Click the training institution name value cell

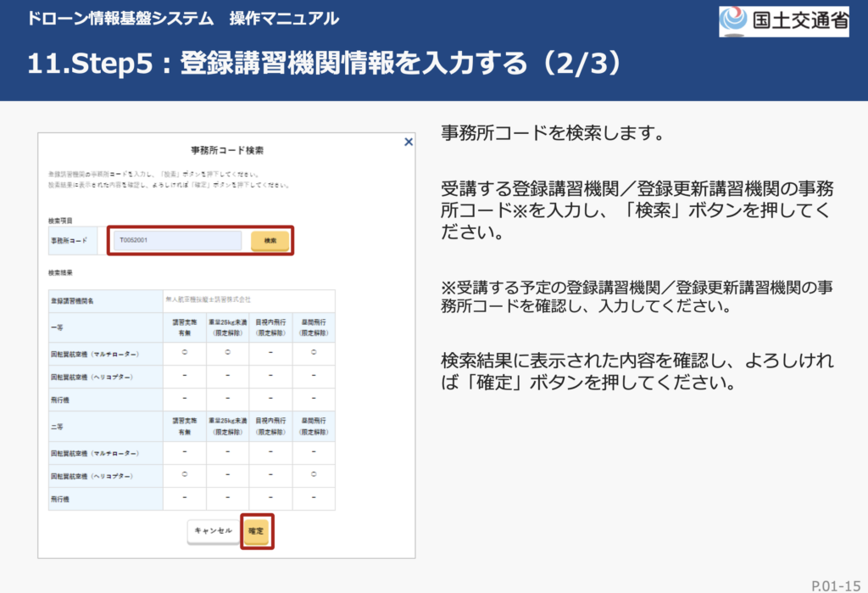point(248,300)
